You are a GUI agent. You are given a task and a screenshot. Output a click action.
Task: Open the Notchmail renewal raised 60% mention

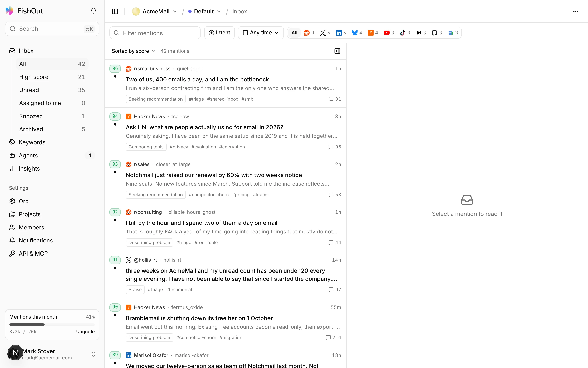tap(225, 179)
